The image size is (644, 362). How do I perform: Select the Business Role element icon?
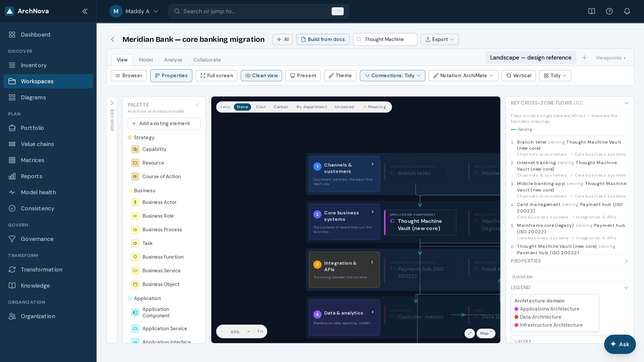(x=135, y=216)
